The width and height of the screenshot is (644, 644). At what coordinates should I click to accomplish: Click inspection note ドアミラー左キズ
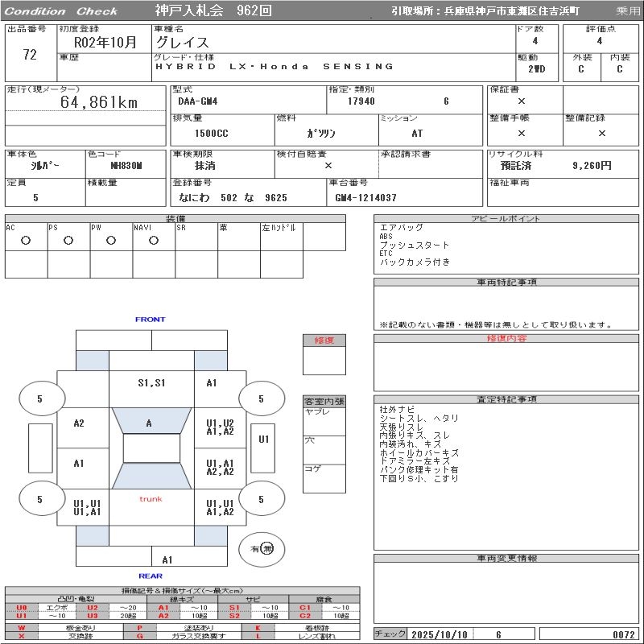point(415,460)
